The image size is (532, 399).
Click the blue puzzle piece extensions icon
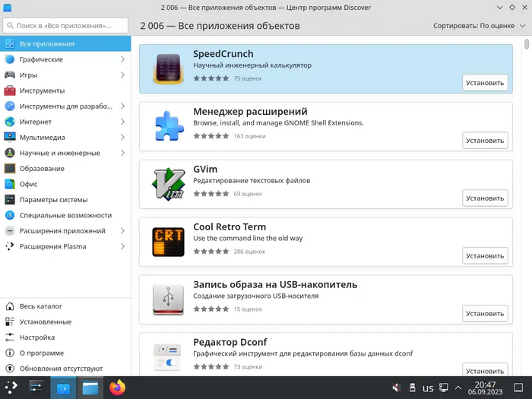[166, 126]
